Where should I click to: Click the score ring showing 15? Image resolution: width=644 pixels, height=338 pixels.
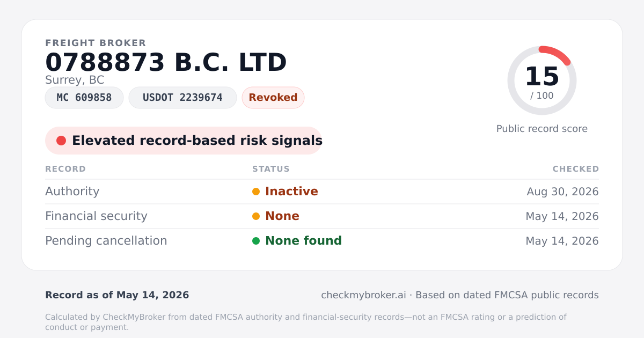[542, 80]
